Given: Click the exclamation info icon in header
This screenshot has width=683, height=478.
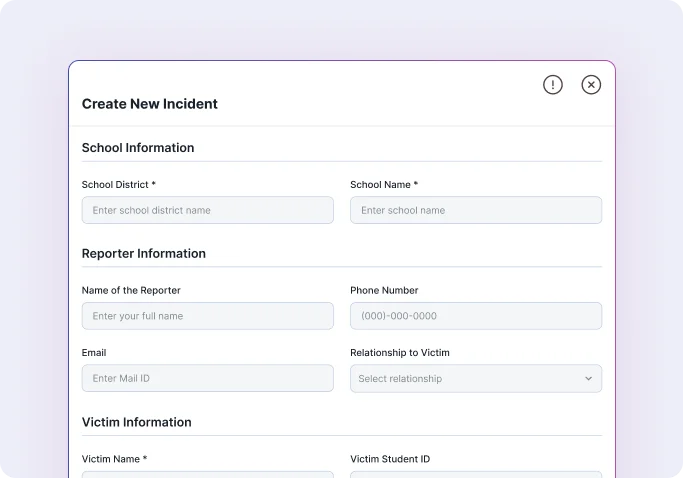Looking at the screenshot, I should click(552, 85).
